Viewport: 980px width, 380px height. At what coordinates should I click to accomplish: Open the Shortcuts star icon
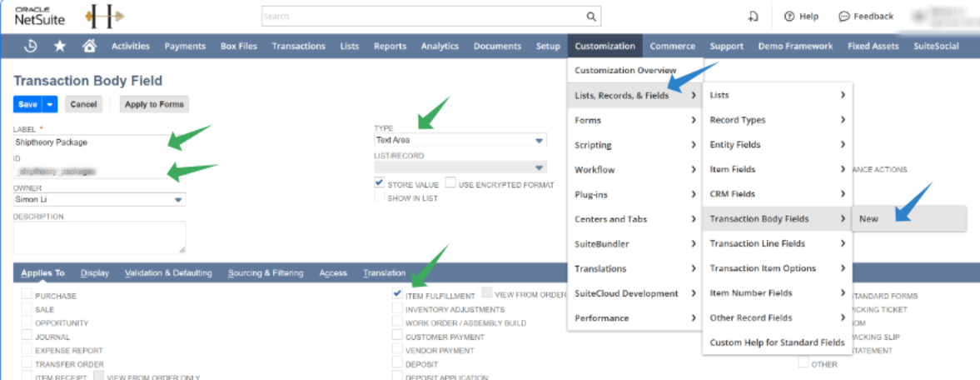point(60,46)
